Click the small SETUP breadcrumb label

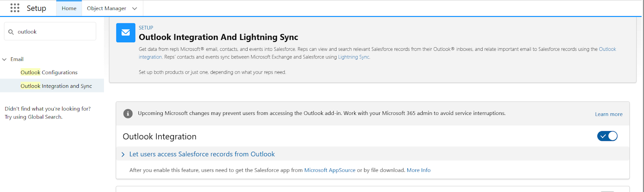pyautogui.click(x=146, y=28)
